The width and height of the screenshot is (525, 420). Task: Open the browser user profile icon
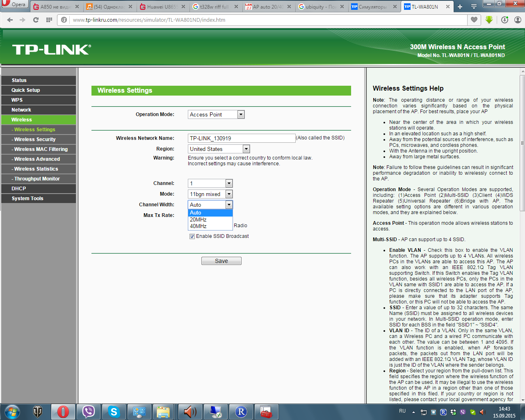point(518,20)
